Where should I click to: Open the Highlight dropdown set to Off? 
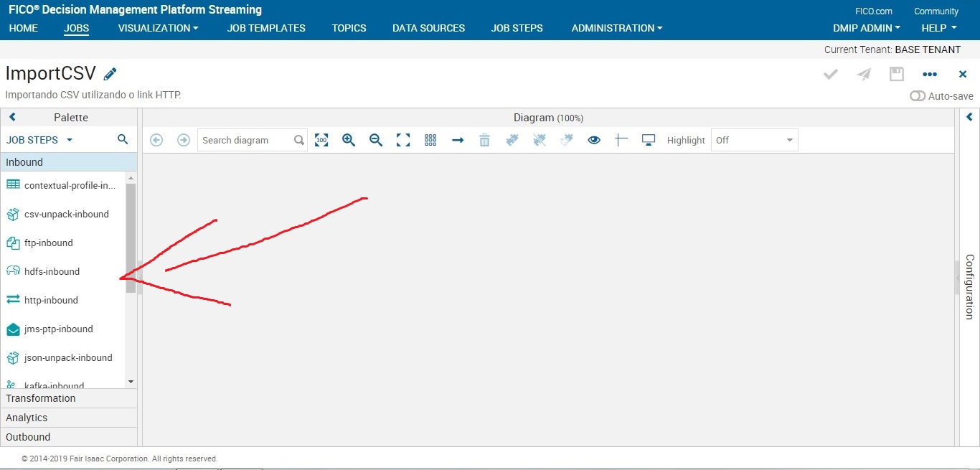(754, 140)
